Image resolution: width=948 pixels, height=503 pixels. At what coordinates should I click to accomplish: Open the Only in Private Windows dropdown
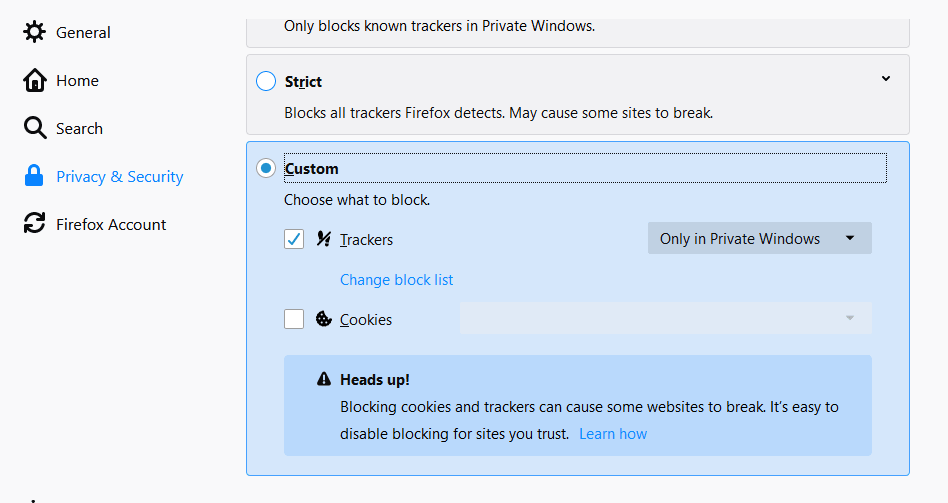coord(759,238)
